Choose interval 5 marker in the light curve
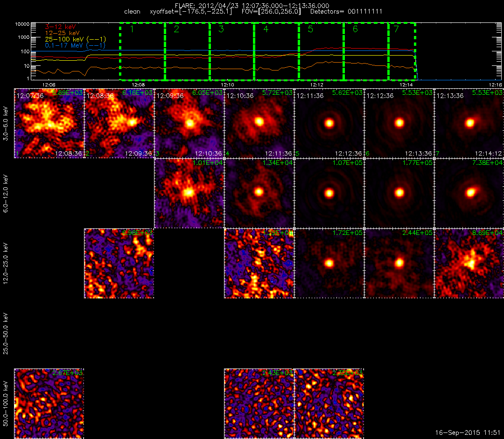 pos(310,29)
